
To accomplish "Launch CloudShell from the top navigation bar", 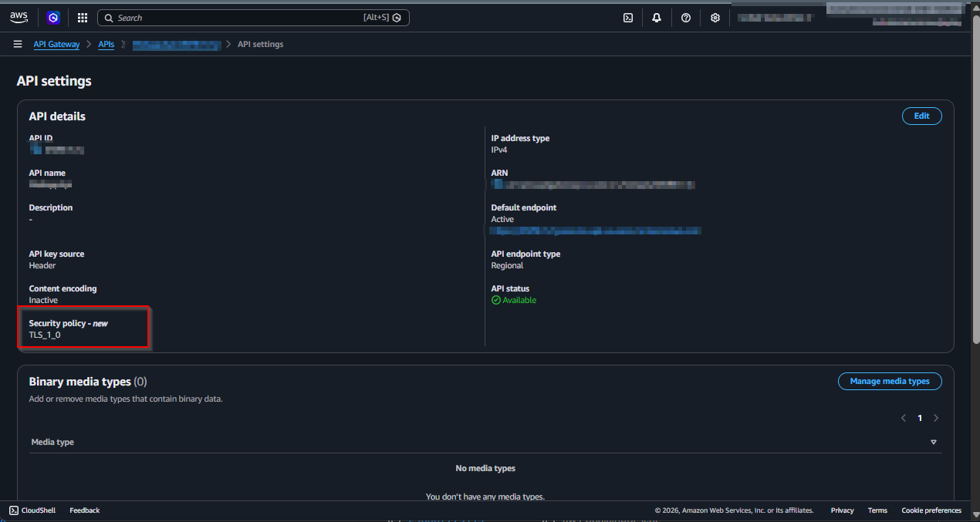I will 628,18.
